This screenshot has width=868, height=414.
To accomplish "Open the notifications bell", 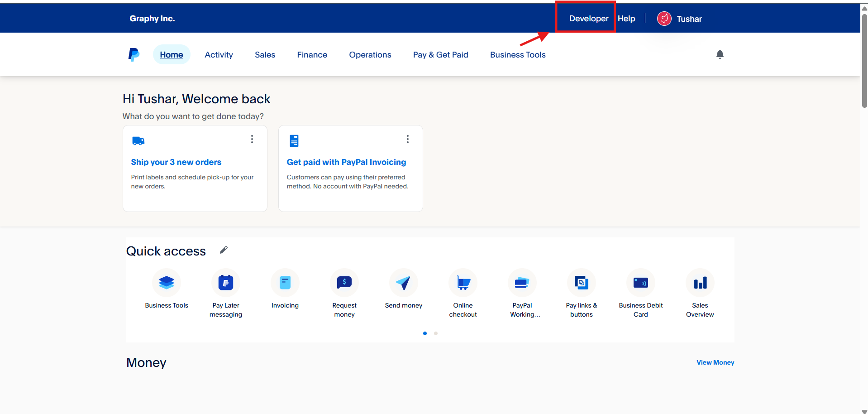I will coord(720,55).
